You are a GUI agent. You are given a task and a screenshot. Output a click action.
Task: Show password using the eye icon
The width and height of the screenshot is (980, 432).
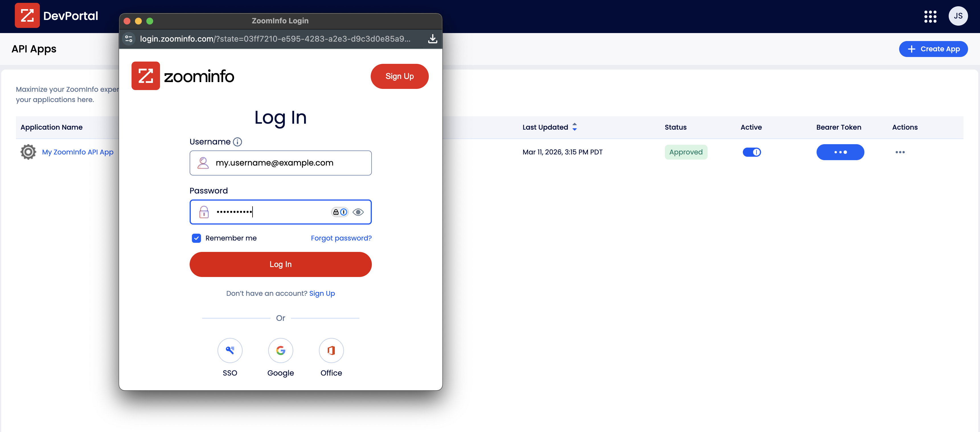tap(358, 212)
